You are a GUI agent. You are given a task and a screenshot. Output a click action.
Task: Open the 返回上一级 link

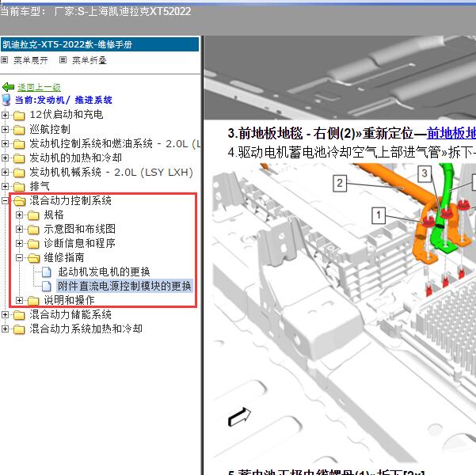39,87
